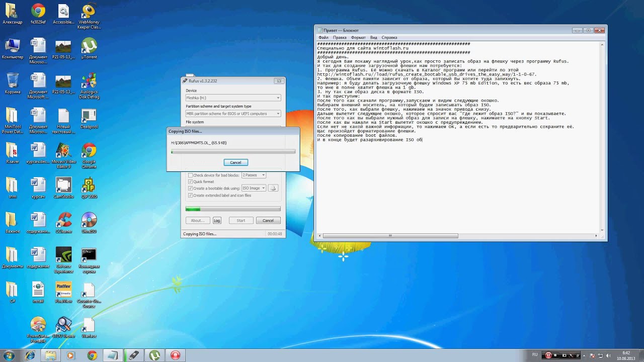The width and height of the screenshot is (644, 362).
Task: Open the Справка menu in Notepad
Action: 389,38
